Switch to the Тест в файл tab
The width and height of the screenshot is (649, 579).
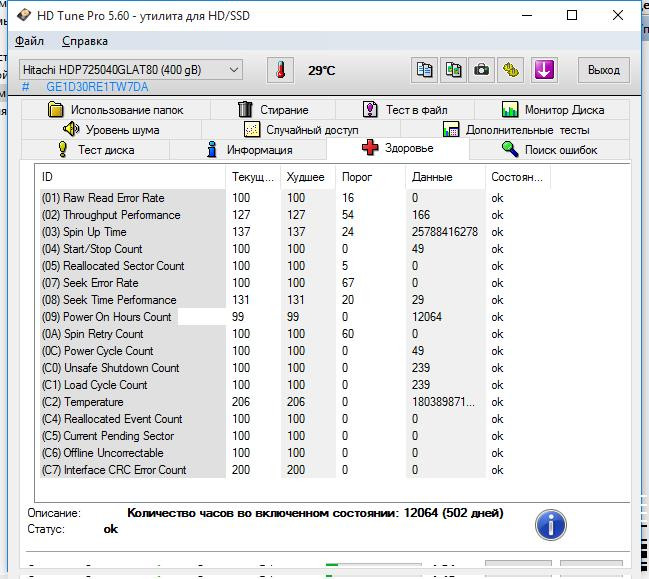point(405,110)
